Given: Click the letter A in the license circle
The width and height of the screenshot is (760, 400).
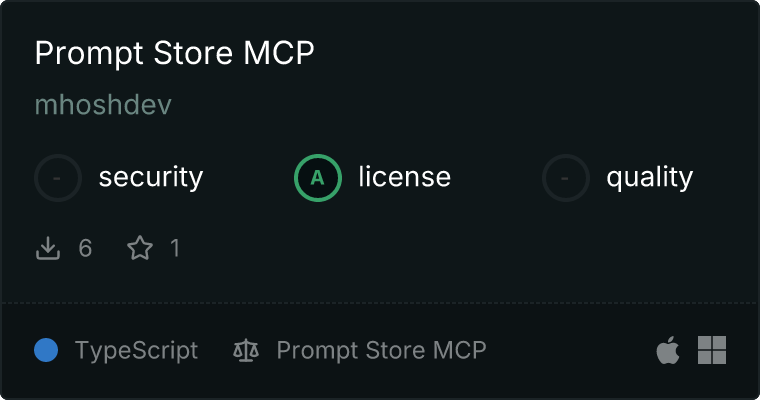Looking at the screenshot, I should click(317, 178).
